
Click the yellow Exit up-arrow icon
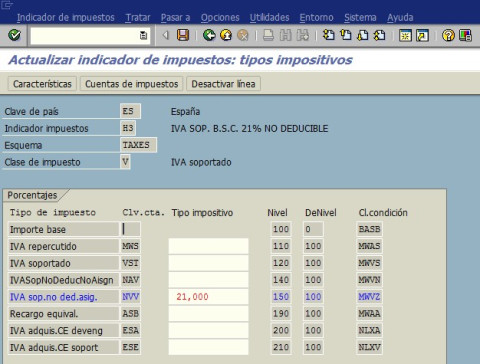226,35
